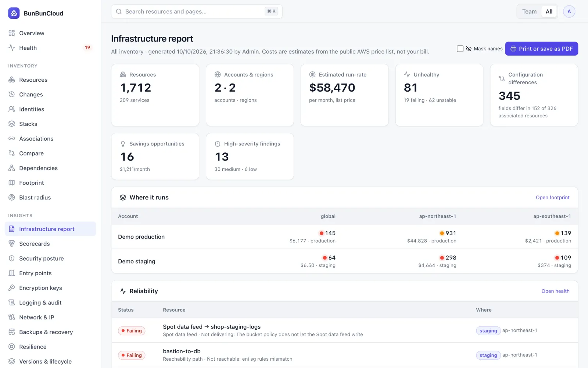The image size is (588, 368).
Task: Click the 931 count under ap-northeast-1
Action: 451,233
